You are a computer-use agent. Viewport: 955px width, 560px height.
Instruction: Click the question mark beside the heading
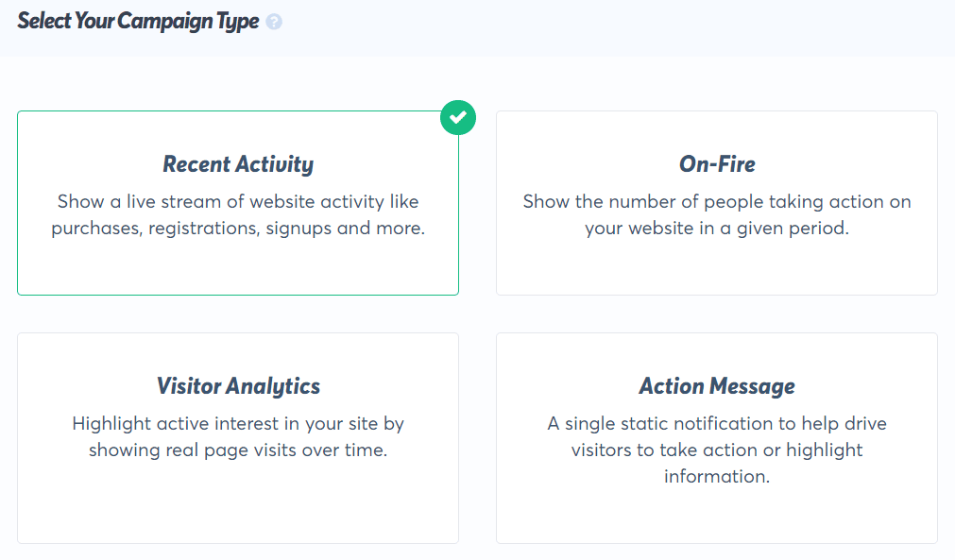[274, 21]
